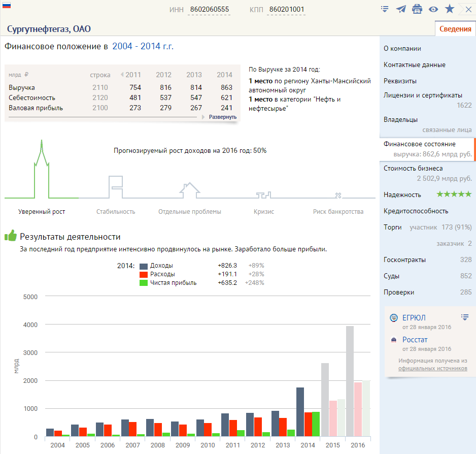The image size is (476, 454).
Task: Click the Russian flag icon
Action: [7, 5]
